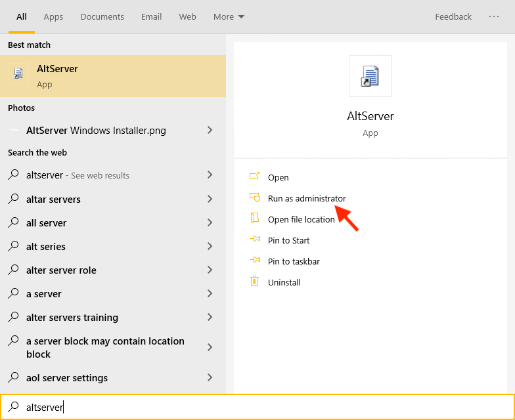Click the Pin to taskbar pin icon
Image resolution: width=515 pixels, height=420 pixels.
coord(255,260)
